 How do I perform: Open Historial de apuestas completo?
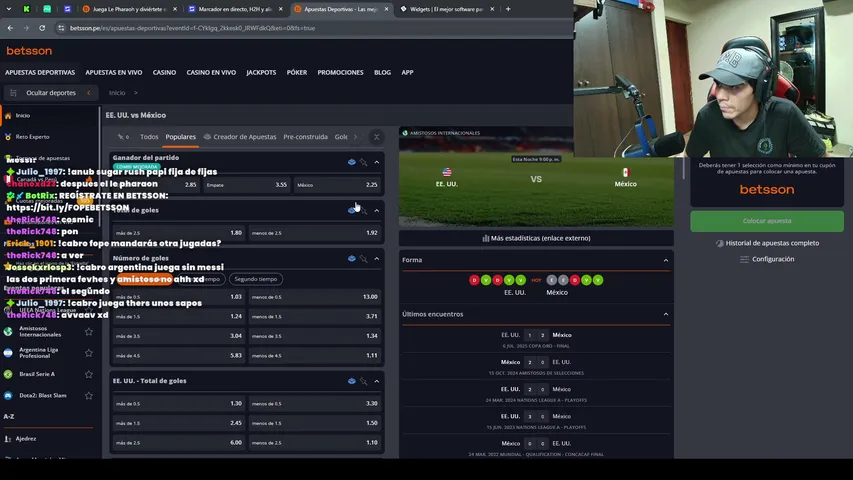point(767,243)
